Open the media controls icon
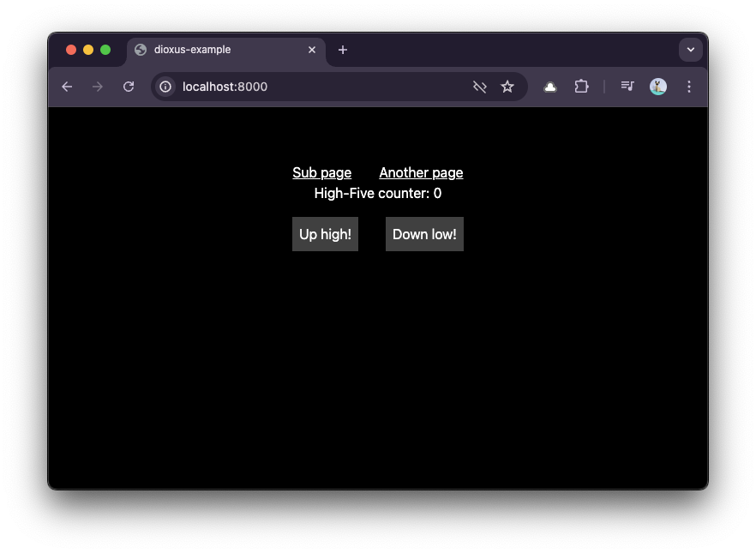Viewport: 756px width, 553px height. 627,87
